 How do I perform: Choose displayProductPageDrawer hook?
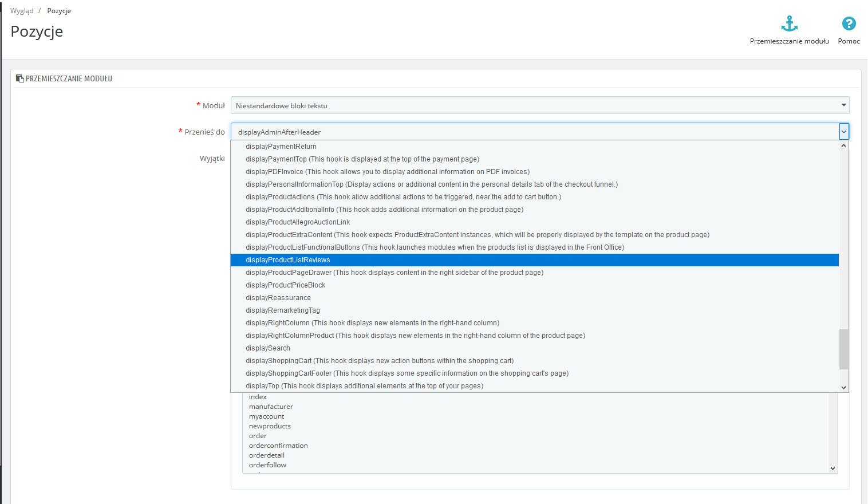(535, 273)
